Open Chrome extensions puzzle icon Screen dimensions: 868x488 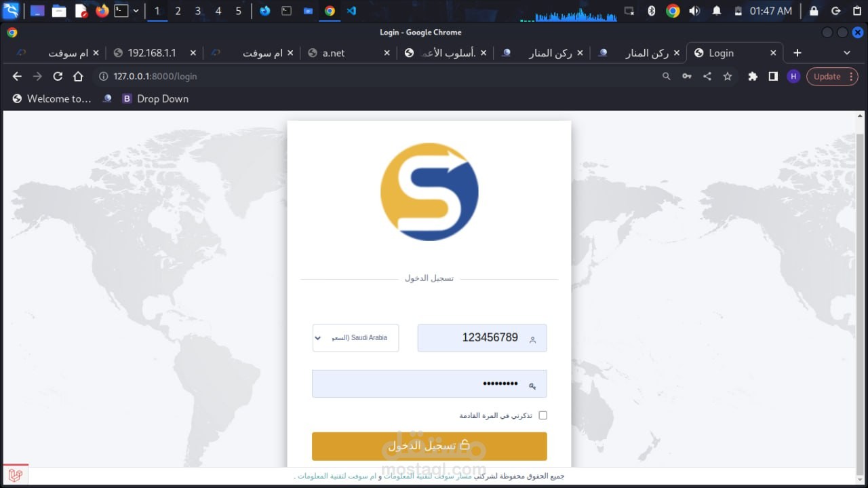click(753, 77)
